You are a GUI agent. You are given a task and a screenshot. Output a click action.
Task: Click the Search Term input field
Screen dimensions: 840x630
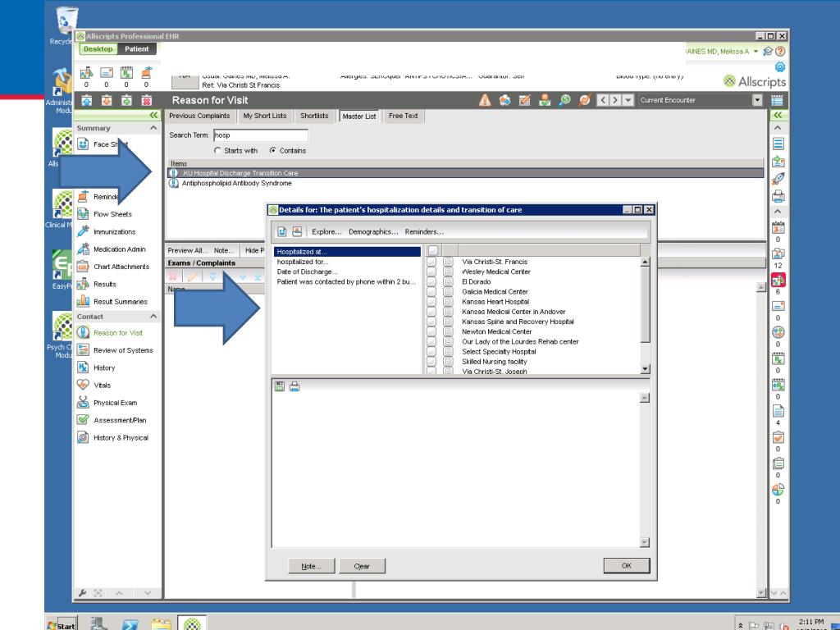[260, 135]
